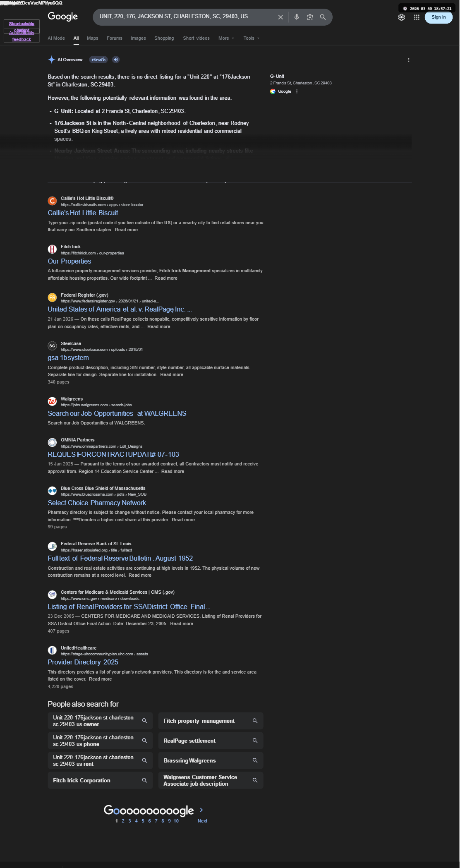465x868 pixels.
Task: Switch to the Maps tab
Action: [x=93, y=38]
